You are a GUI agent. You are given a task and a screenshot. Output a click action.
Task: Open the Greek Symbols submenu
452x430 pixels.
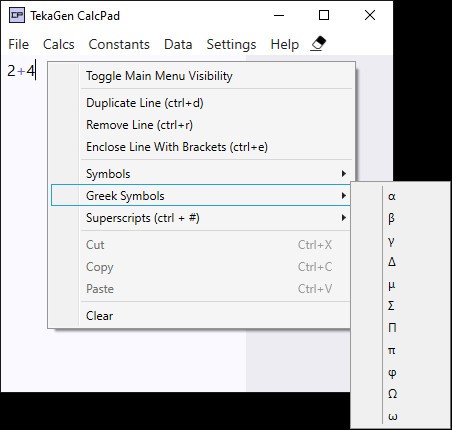click(x=201, y=196)
